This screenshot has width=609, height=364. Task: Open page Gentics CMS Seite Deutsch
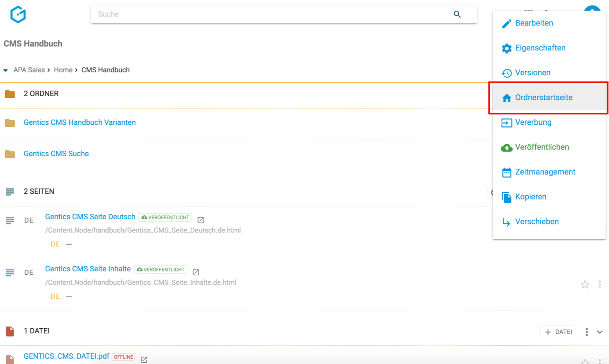tap(90, 217)
